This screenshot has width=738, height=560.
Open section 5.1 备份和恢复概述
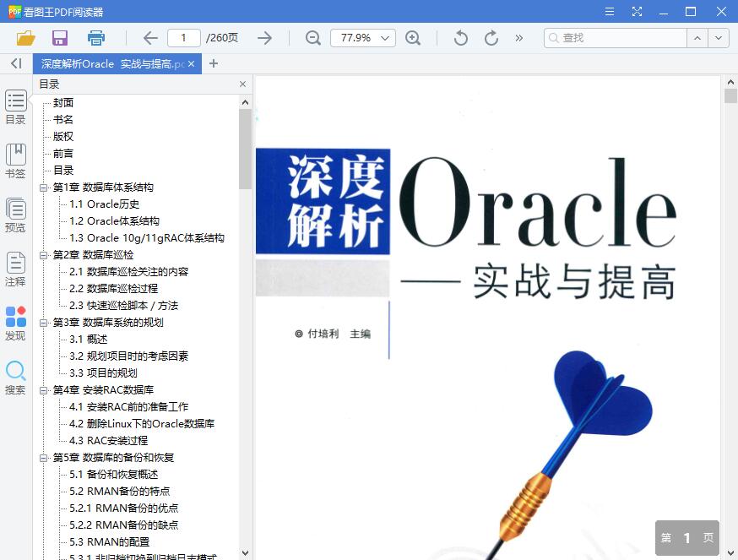114,475
